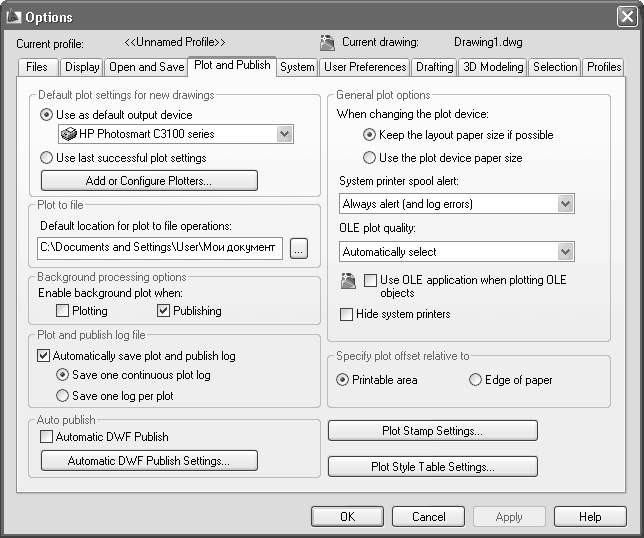Click the drawing icon beside Current drawing

point(327,43)
